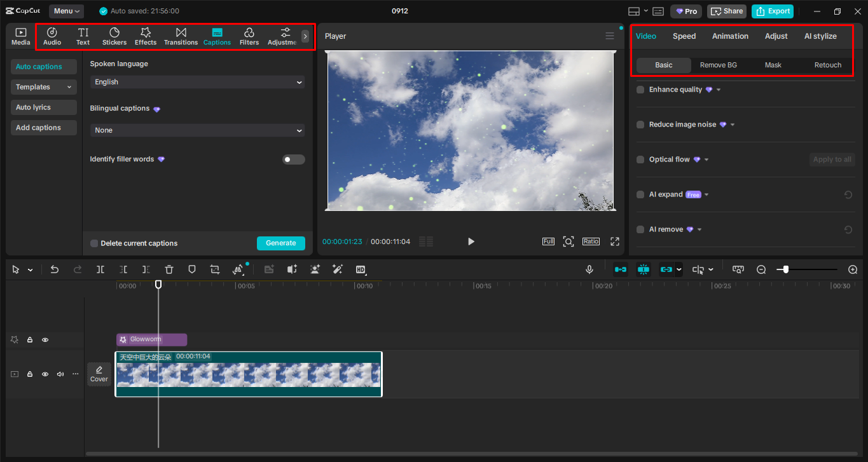Open the Menu in the top-left corner
Viewport: 868px width, 462px height.
pyautogui.click(x=66, y=11)
